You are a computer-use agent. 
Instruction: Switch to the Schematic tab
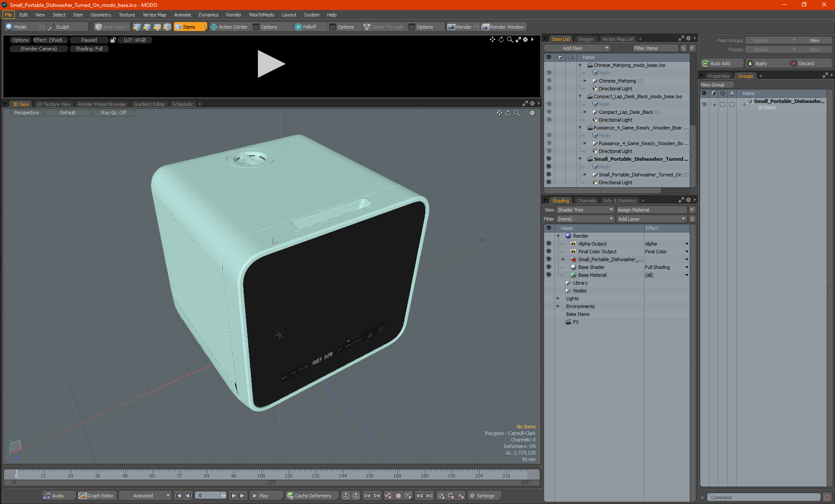click(183, 104)
